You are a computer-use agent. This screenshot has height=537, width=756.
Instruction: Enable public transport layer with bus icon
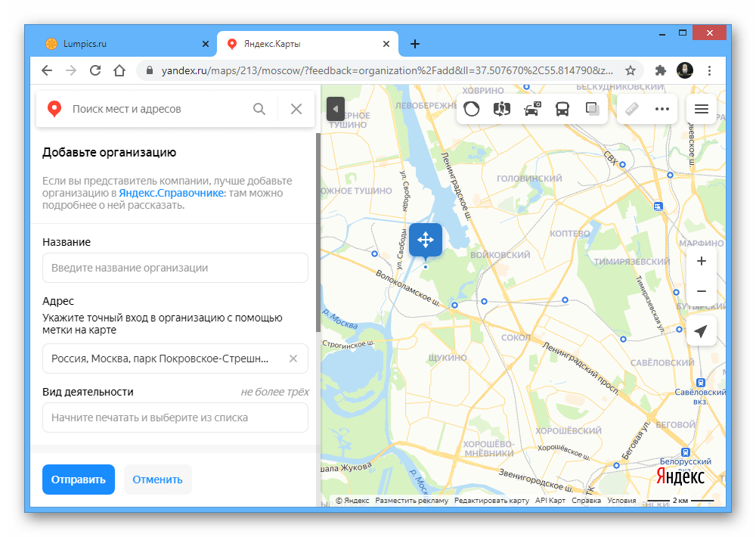click(x=562, y=109)
